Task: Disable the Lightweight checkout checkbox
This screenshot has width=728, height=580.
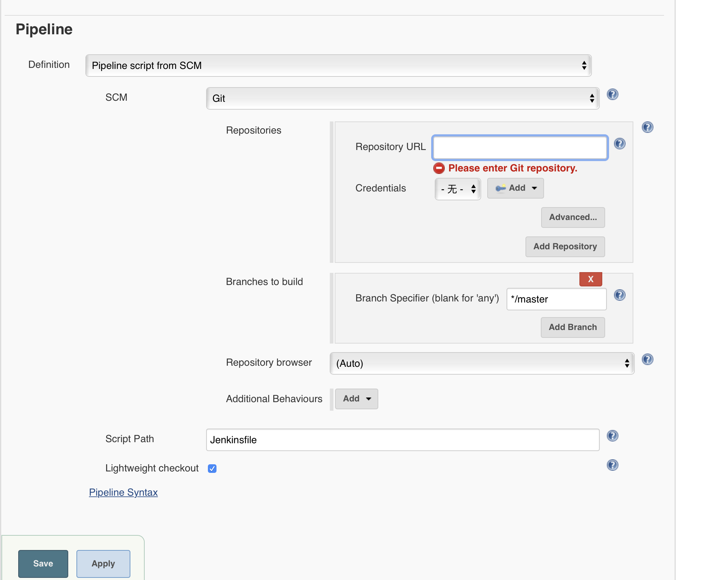Action: pyautogui.click(x=212, y=468)
